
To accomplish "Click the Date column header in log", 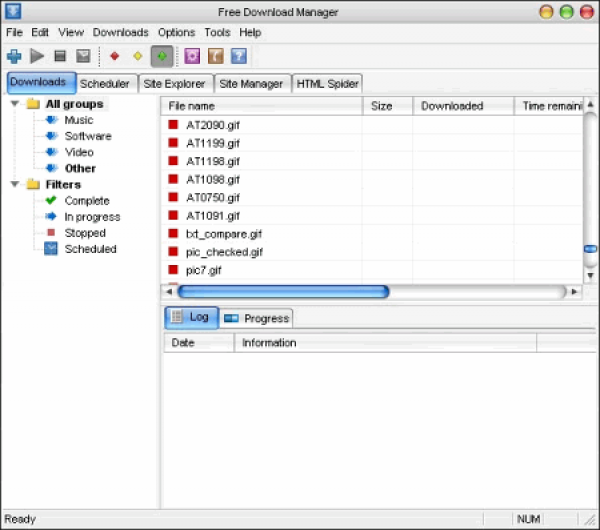I will pos(199,342).
